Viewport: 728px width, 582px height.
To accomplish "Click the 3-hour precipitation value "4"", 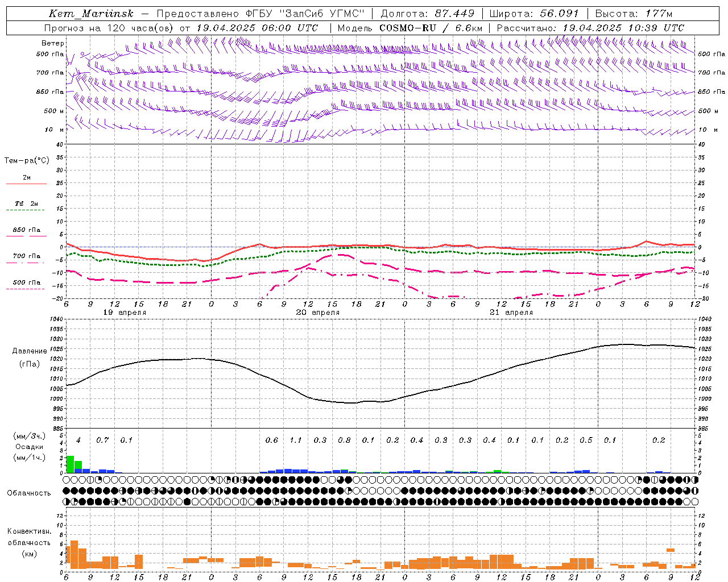I will click(x=78, y=440).
